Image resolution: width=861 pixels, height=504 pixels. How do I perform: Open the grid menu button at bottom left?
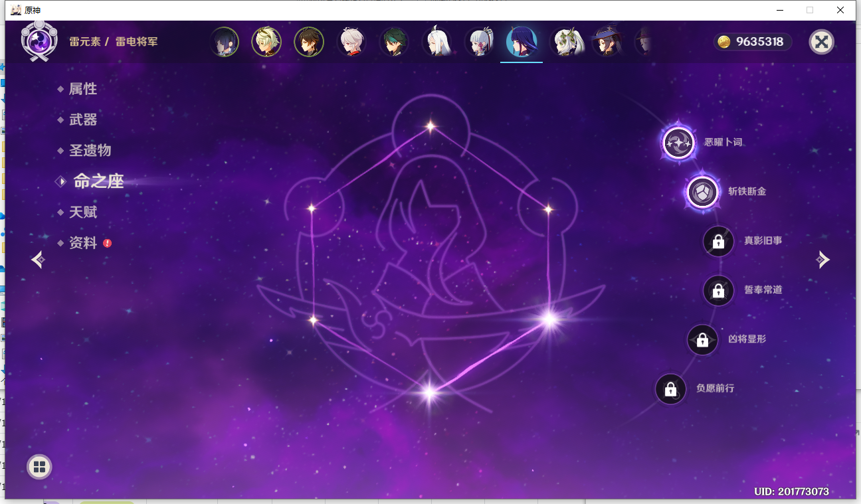pos(39,467)
